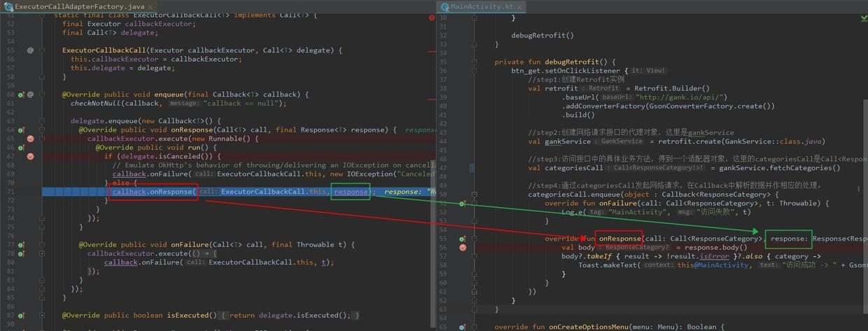Switch to the ExecutorCallAdapterFactory.java tab

(79, 6)
